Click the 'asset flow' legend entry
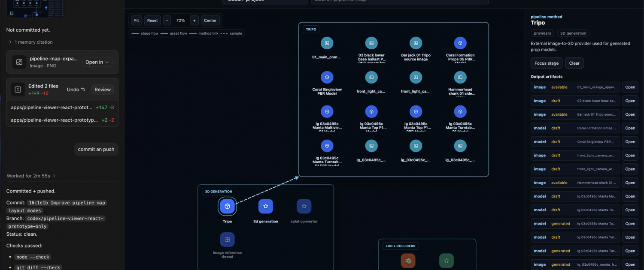 (x=174, y=33)
